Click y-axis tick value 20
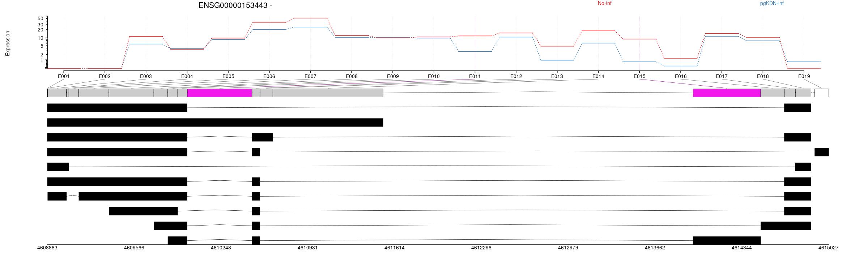The width and height of the screenshot is (868, 253). (x=40, y=30)
